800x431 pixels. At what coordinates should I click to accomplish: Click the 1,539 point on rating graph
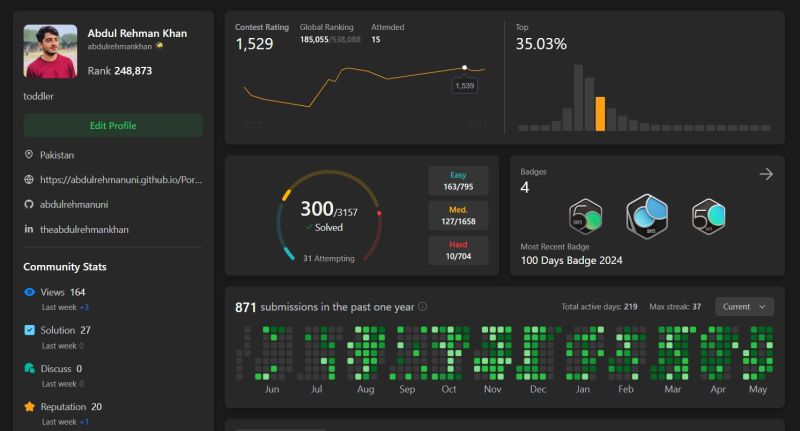coord(464,67)
